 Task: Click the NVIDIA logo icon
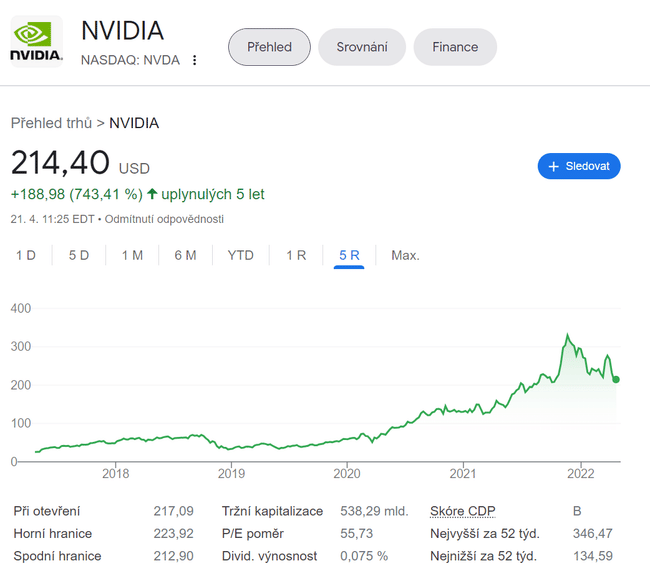click(36, 42)
